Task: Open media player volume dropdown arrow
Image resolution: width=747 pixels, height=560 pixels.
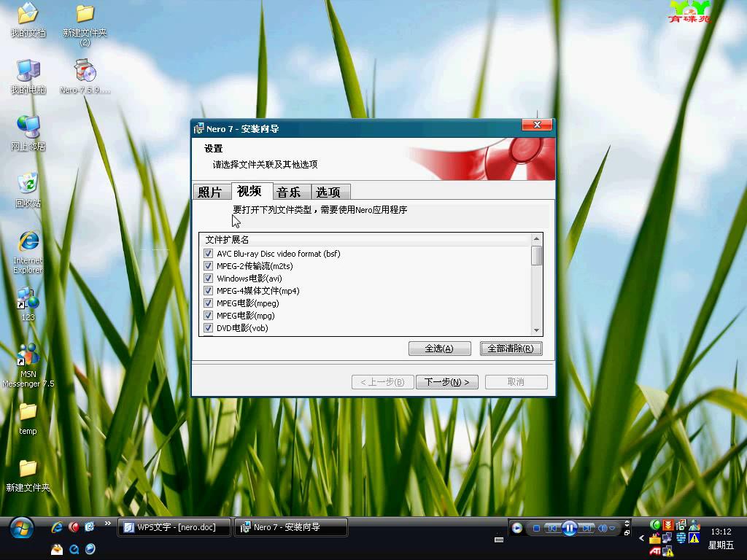Action: point(612,528)
